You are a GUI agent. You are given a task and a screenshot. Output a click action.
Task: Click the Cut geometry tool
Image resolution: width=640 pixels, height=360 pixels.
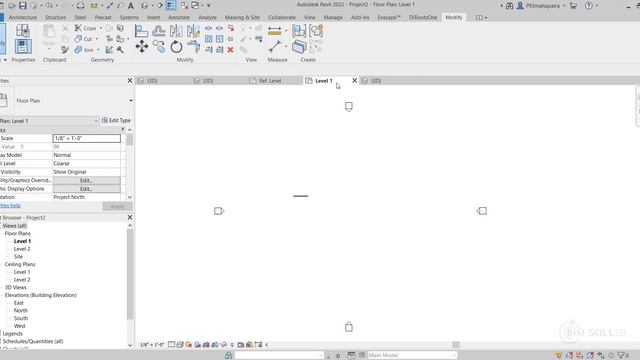click(x=83, y=39)
